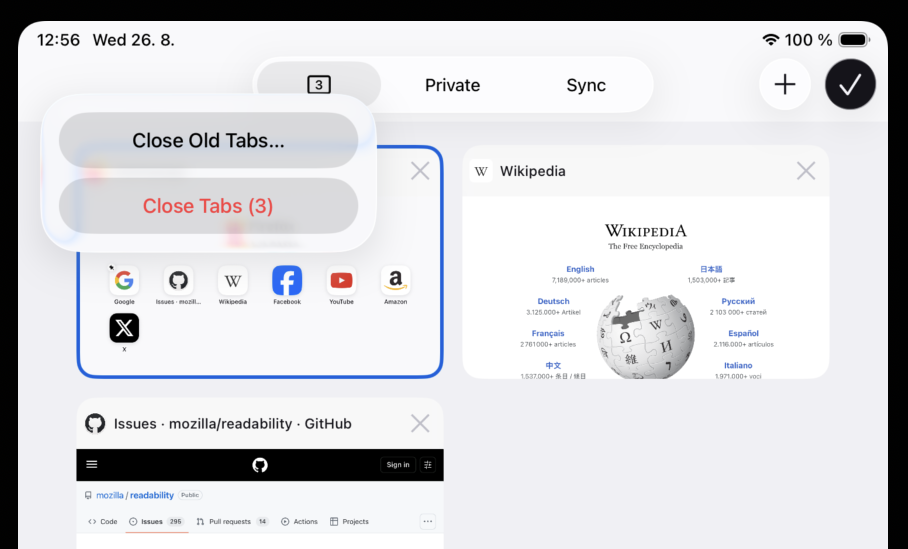
Task: Switch to the Private tabs section
Action: (452, 85)
